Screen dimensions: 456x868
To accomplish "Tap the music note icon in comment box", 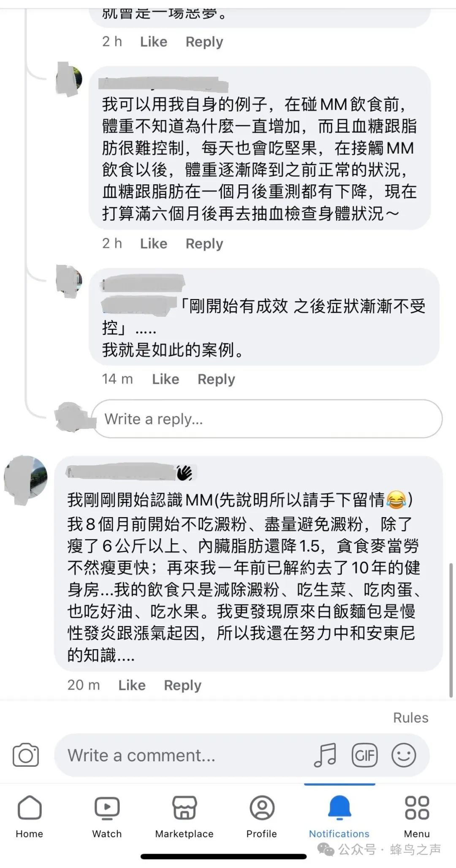I will 325,755.
